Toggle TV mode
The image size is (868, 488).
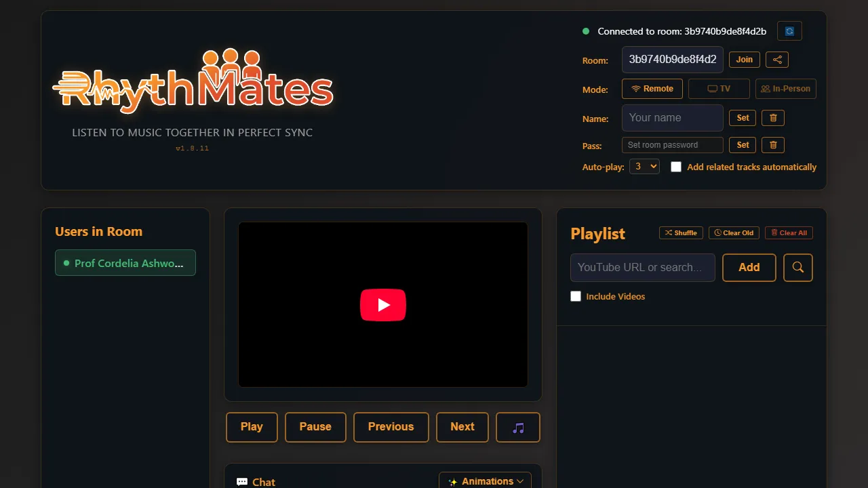pyautogui.click(x=719, y=88)
